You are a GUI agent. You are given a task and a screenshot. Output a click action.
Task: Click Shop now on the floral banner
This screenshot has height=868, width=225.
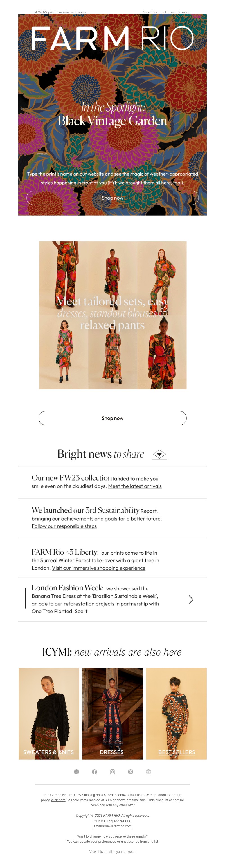(112, 198)
